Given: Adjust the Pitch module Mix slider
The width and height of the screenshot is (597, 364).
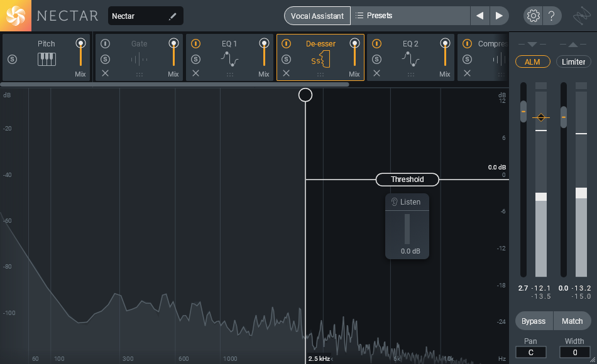Looking at the screenshot, I should coord(80,53).
